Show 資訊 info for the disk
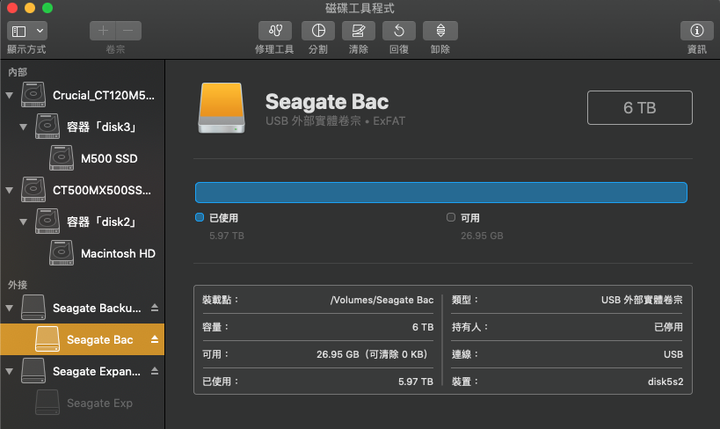The width and height of the screenshot is (720, 429). pyautogui.click(x=697, y=31)
